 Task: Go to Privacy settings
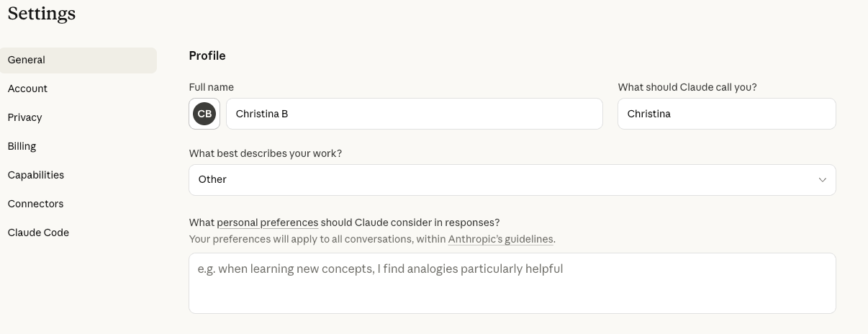(25, 117)
